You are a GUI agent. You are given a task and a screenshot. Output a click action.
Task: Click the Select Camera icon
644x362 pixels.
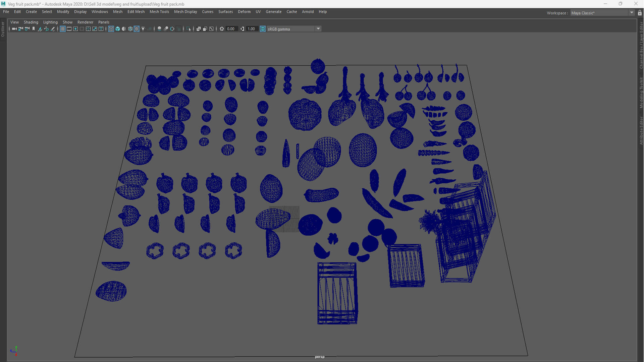[14, 29]
